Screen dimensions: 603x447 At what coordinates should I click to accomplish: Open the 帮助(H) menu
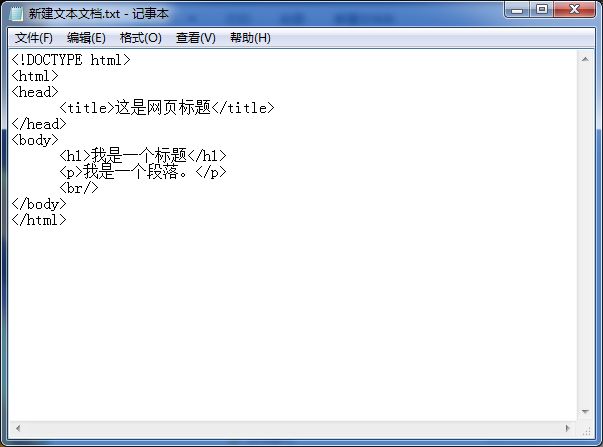250,38
